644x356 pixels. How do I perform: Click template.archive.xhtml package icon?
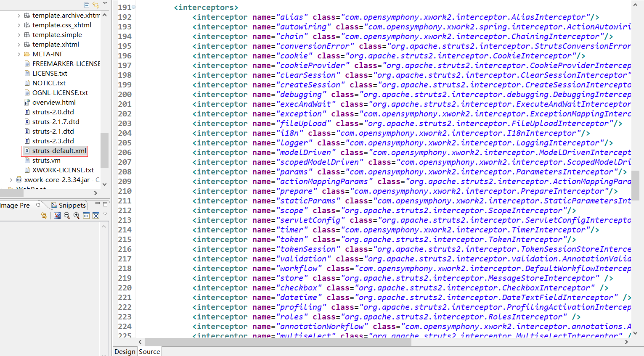pyautogui.click(x=27, y=16)
